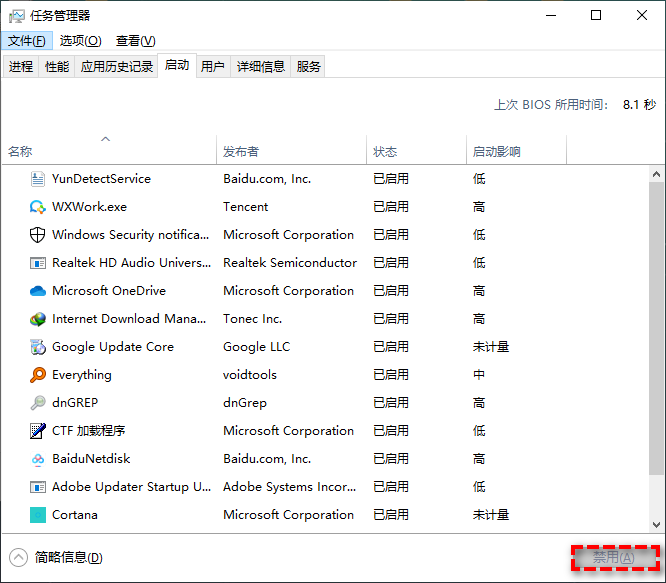
Task: Open the 选项(O) menu
Action: click(80, 41)
